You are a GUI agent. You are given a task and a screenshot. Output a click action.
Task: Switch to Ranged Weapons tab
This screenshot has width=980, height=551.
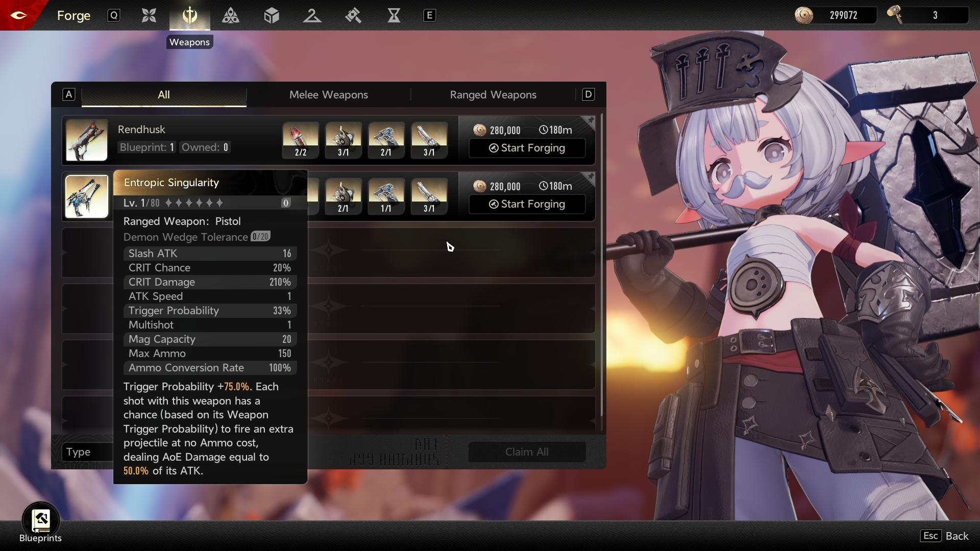(x=493, y=95)
